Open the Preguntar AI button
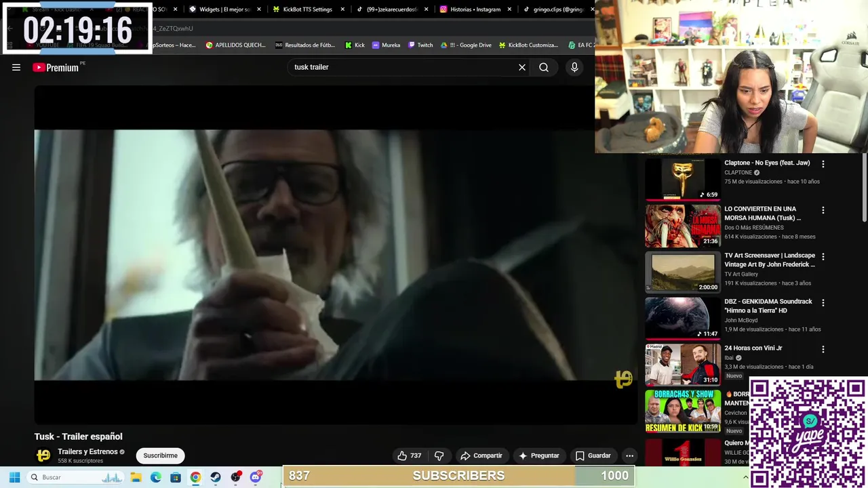Viewport: 868px width, 488px height. 538,455
